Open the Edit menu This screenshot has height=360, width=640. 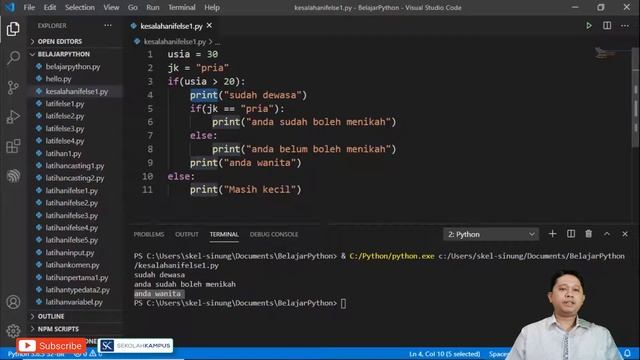pyautogui.click(x=49, y=7)
